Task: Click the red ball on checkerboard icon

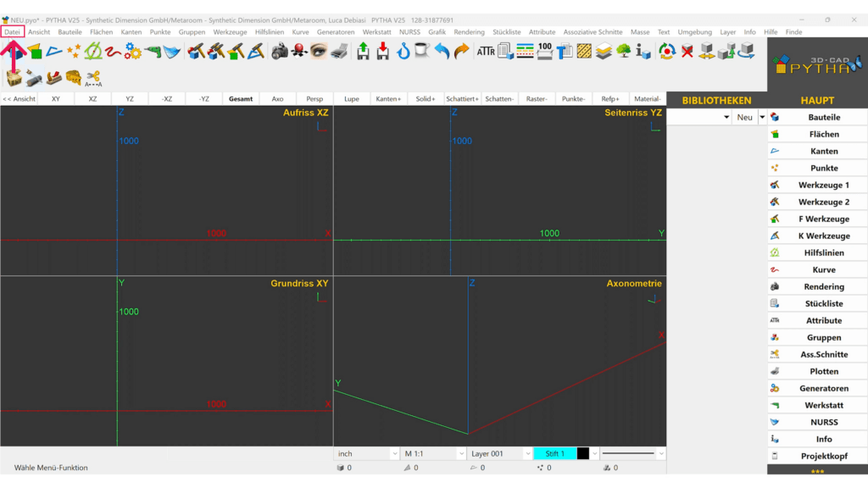Action: pos(299,52)
